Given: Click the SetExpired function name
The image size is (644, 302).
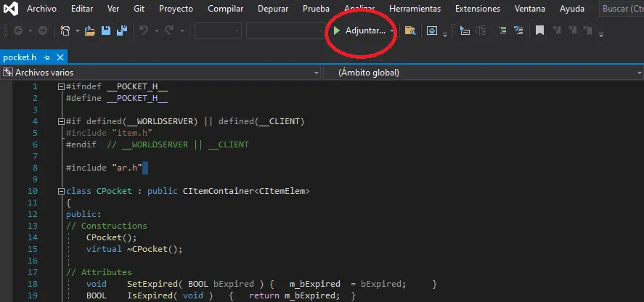Looking at the screenshot, I should point(152,284).
